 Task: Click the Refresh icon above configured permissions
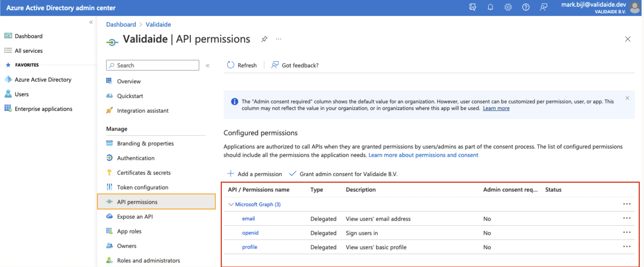pos(230,65)
